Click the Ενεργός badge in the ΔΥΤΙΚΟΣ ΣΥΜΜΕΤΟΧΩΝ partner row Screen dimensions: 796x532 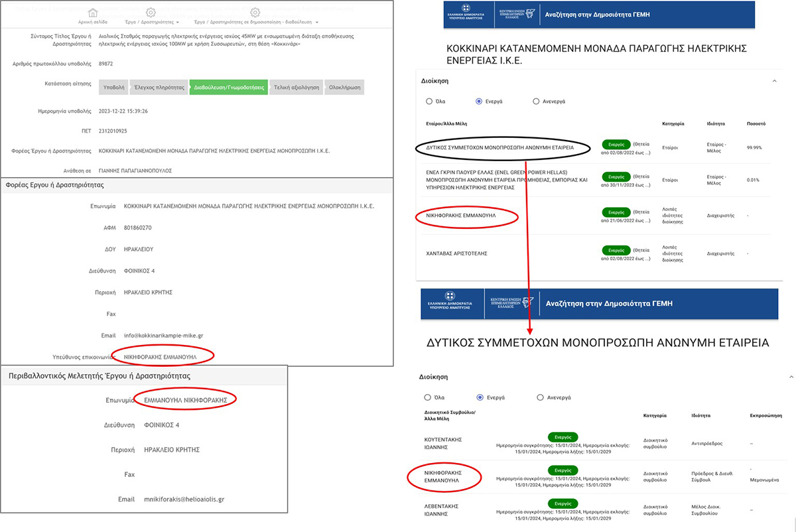coord(616,143)
